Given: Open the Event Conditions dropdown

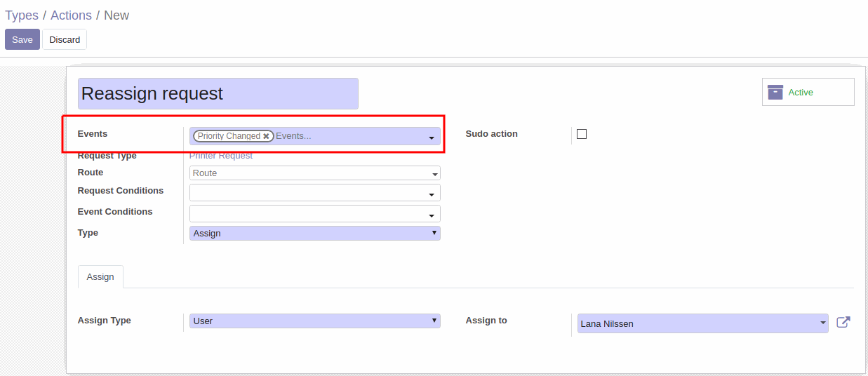Looking at the screenshot, I should click(315, 214).
